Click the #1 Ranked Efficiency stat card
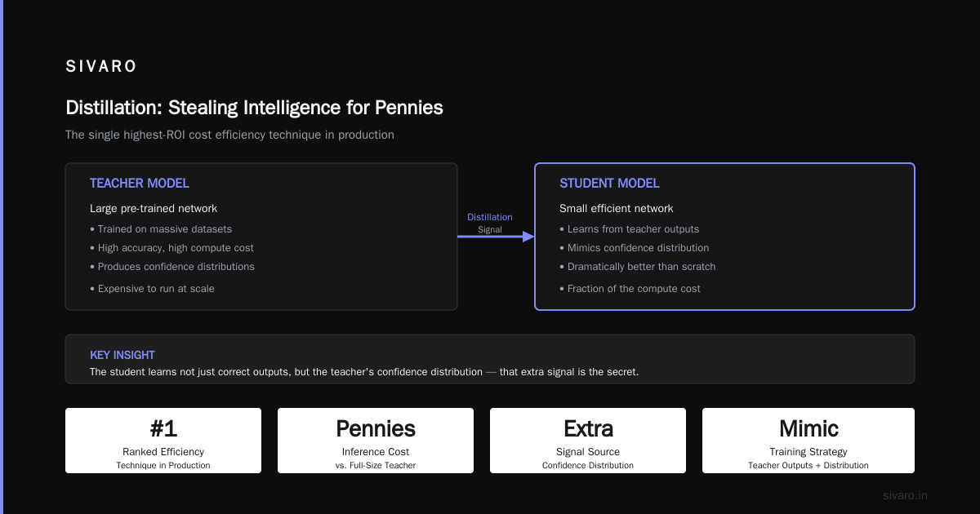This screenshot has width=980, height=514. (x=163, y=441)
